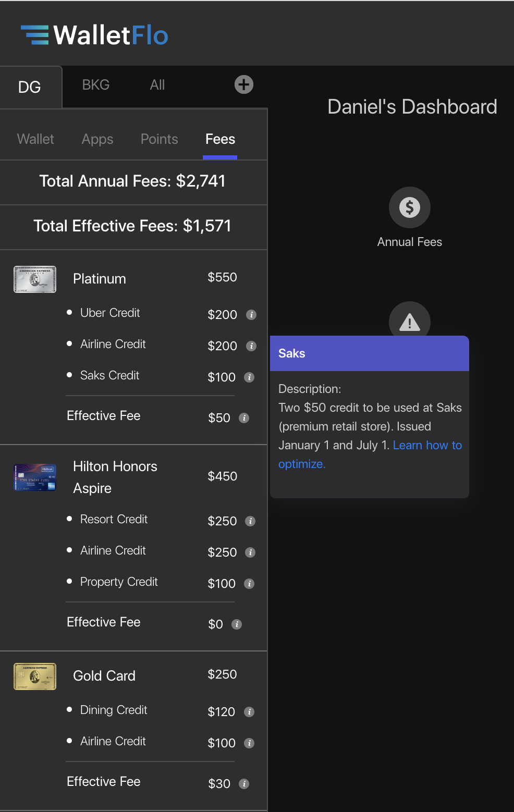Click the Platinum Effective Fee $50 value
Image resolution: width=514 pixels, height=812 pixels.
(x=219, y=418)
